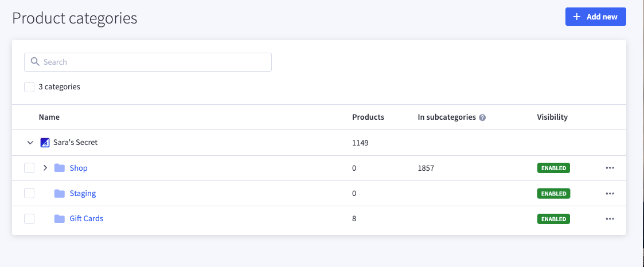Collapse the Sara's Secret storefront row

tap(30, 143)
